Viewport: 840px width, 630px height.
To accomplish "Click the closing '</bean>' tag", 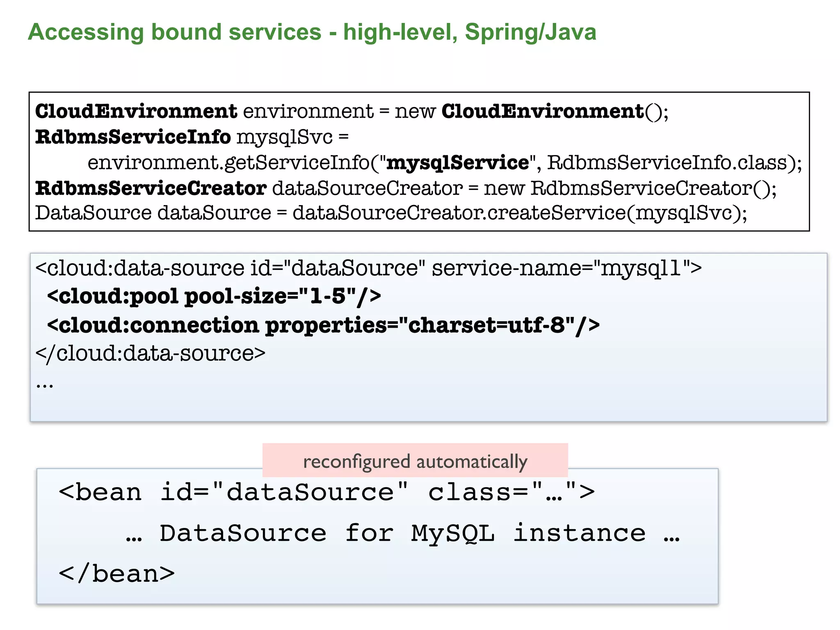I will click(117, 573).
